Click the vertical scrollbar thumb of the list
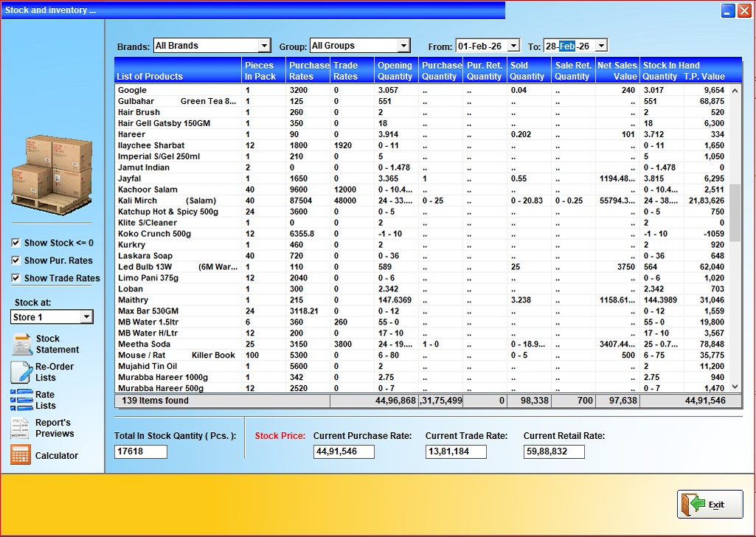Screen dimensions: 756x537 735,212
